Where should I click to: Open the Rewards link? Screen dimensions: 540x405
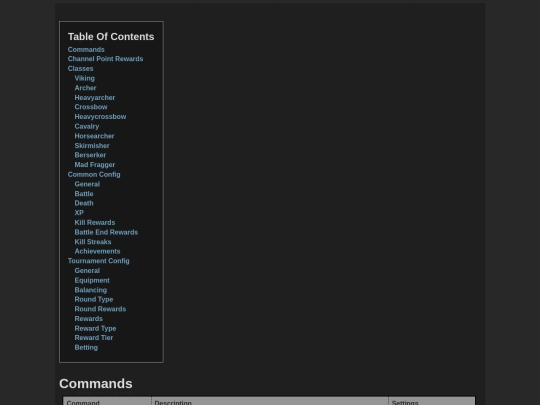click(89, 319)
